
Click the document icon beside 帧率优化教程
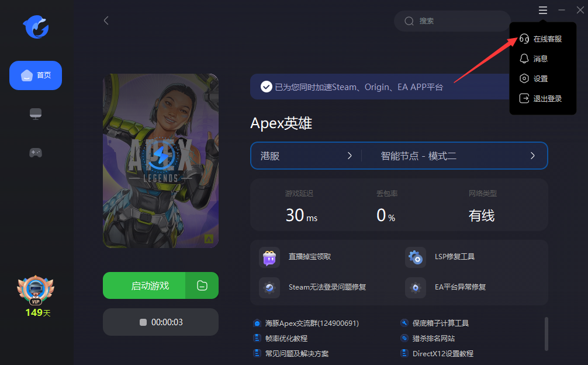click(x=257, y=338)
